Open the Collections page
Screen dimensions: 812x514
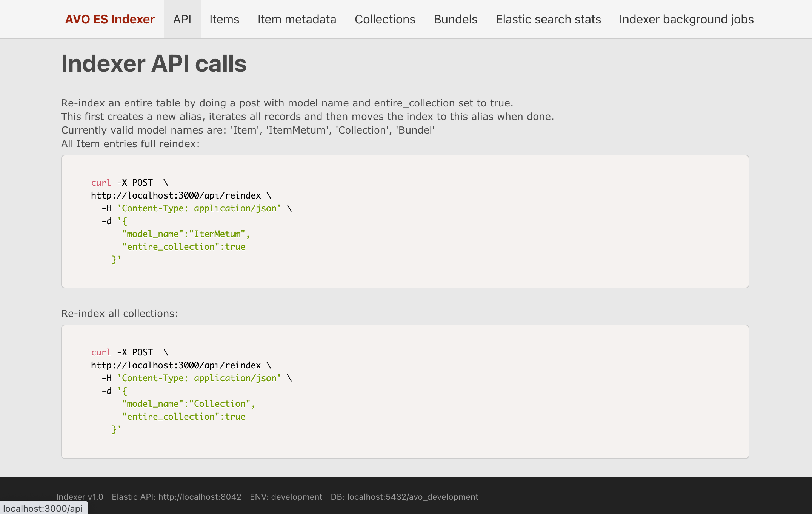(385, 19)
